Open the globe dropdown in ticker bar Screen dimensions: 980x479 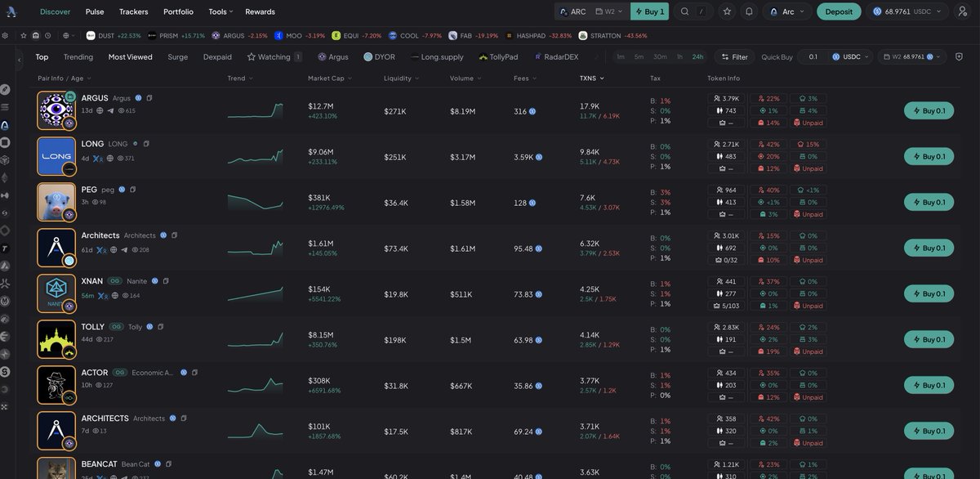pyautogui.click(x=69, y=36)
